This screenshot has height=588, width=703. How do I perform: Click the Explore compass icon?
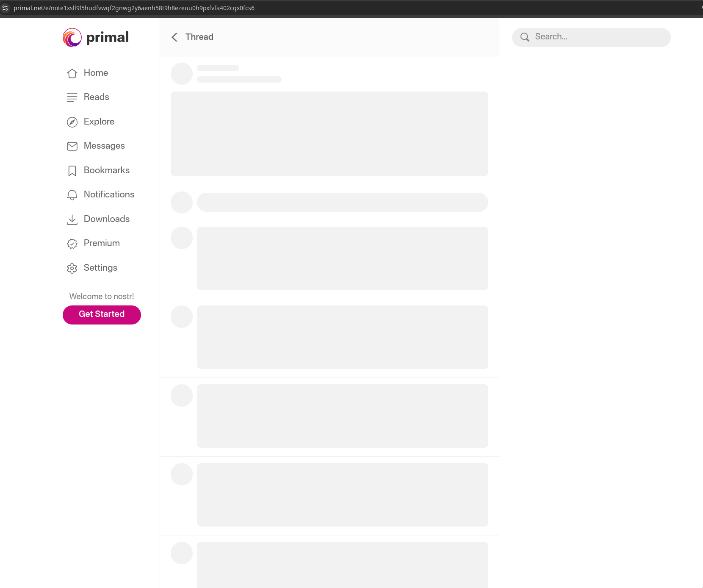point(72,122)
